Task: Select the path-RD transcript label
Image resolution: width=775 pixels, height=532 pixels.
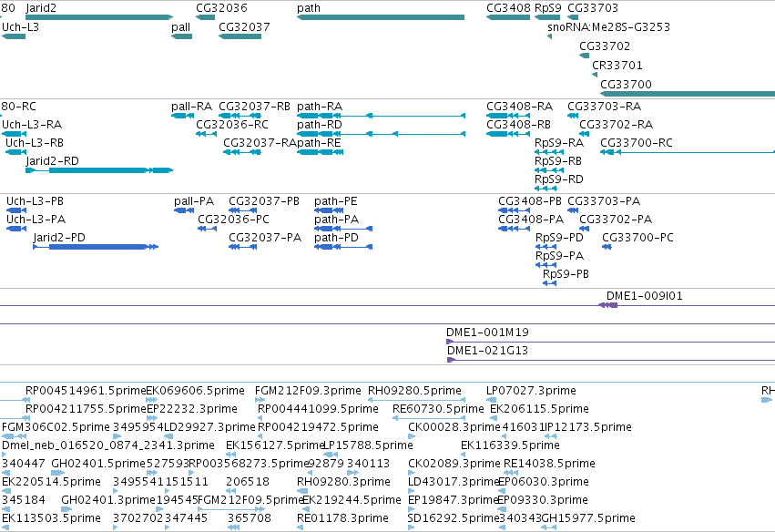Action: (320, 125)
